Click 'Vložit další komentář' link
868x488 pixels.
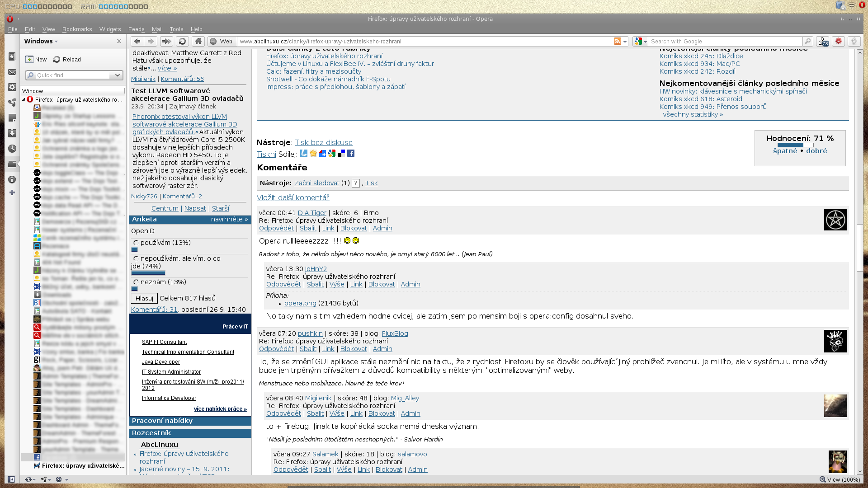293,198
